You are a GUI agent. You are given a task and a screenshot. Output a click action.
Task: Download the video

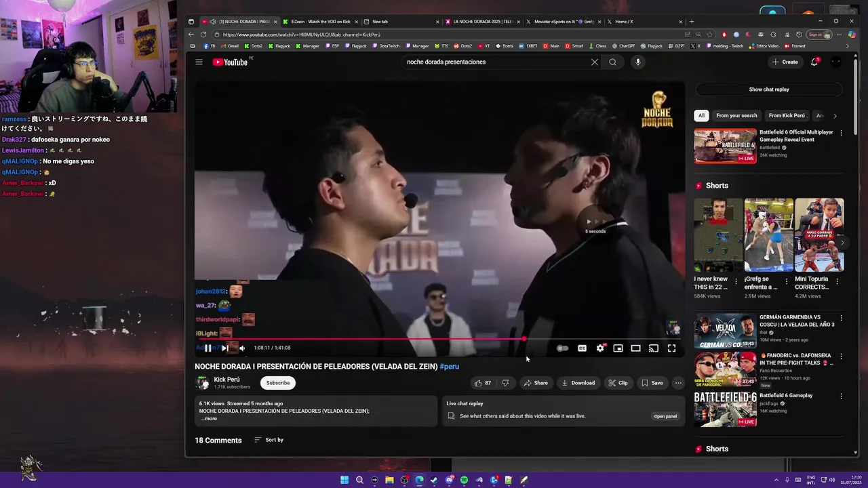[x=578, y=383]
